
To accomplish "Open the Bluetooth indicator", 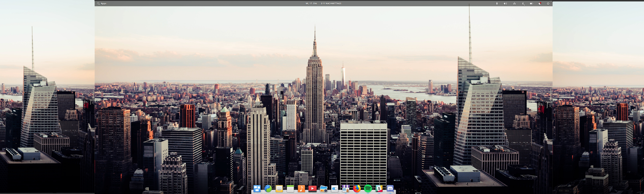I will (523, 4).
